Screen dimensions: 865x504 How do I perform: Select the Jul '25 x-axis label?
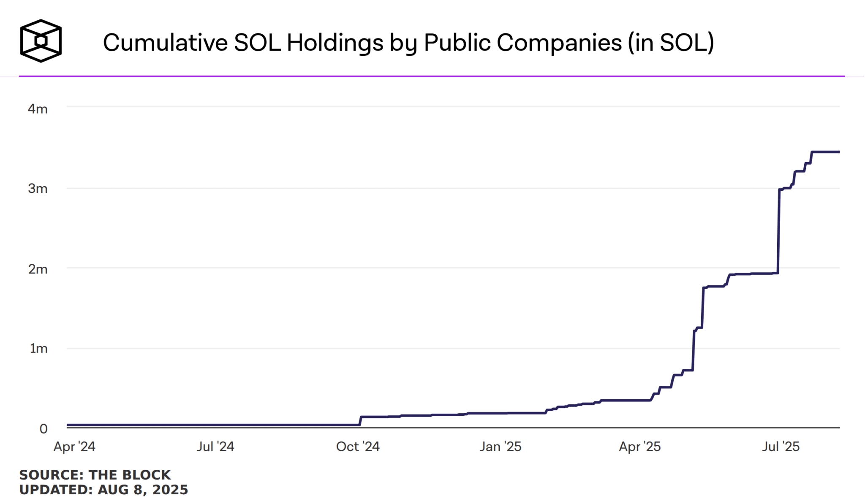point(781,447)
